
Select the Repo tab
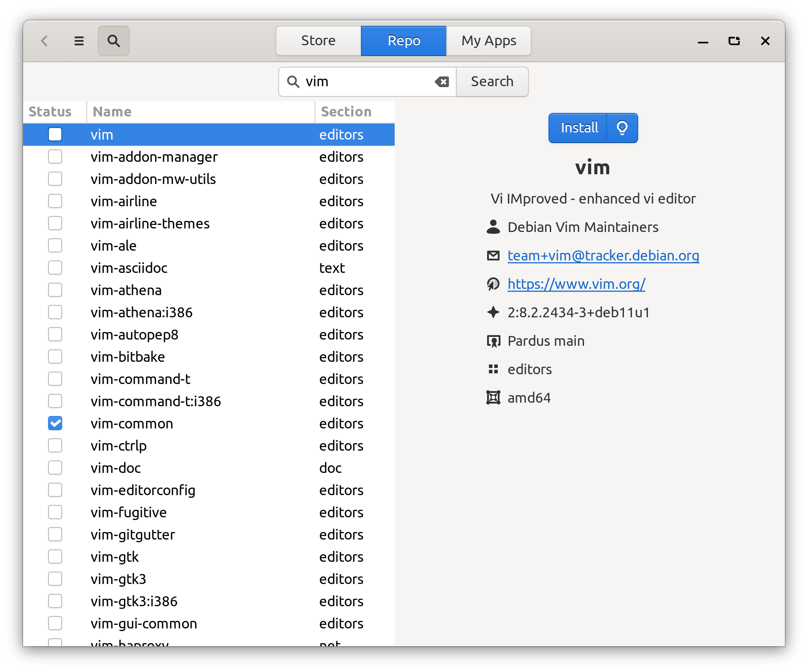(404, 41)
